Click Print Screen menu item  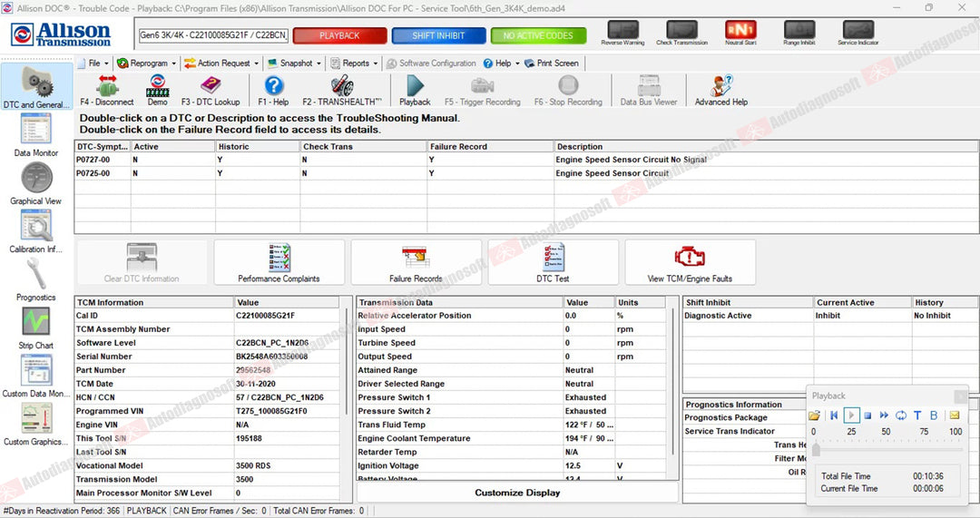tap(552, 64)
